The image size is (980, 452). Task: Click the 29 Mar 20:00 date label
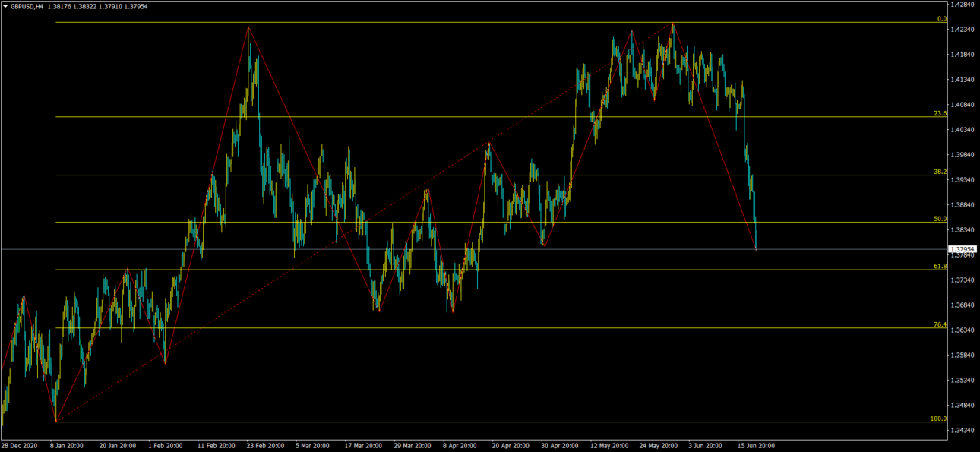click(x=413, y=446)
